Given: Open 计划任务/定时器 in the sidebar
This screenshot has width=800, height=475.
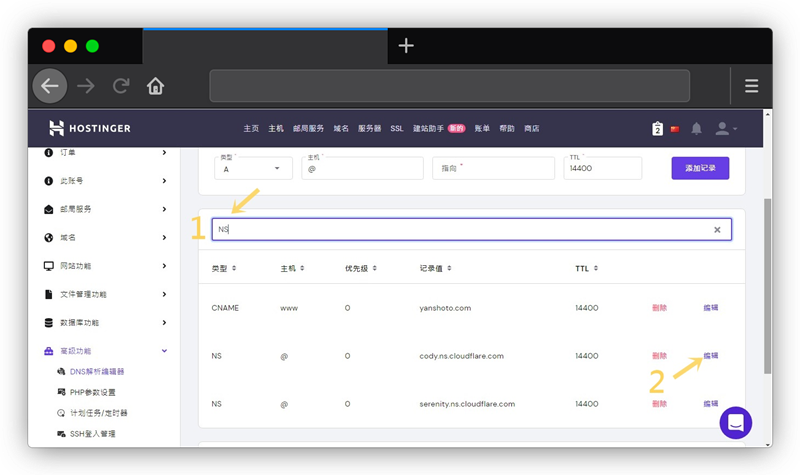Looking at the screenshot, I should 98,413.
